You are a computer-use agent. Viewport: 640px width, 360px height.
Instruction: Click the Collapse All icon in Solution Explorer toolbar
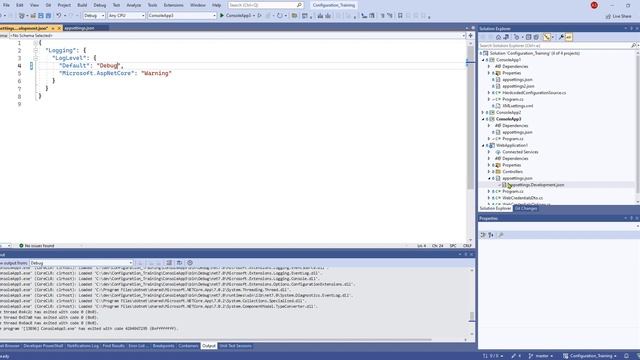529,37
